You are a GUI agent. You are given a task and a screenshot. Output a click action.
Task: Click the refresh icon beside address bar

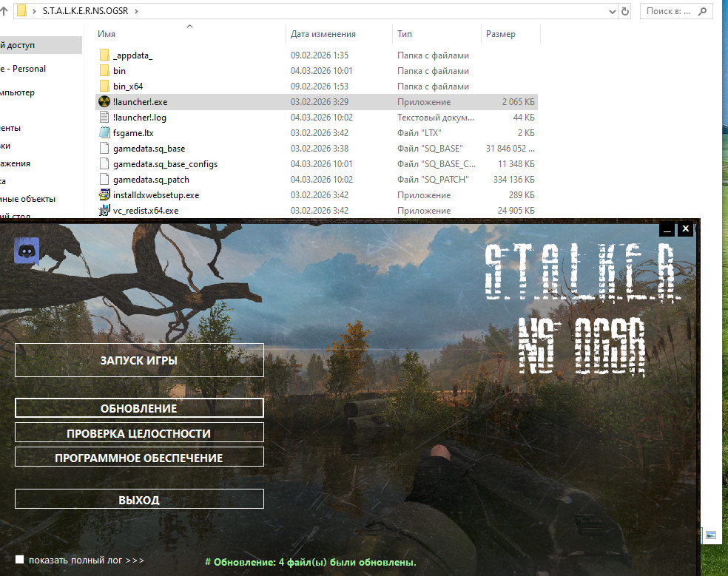point(625,11)
